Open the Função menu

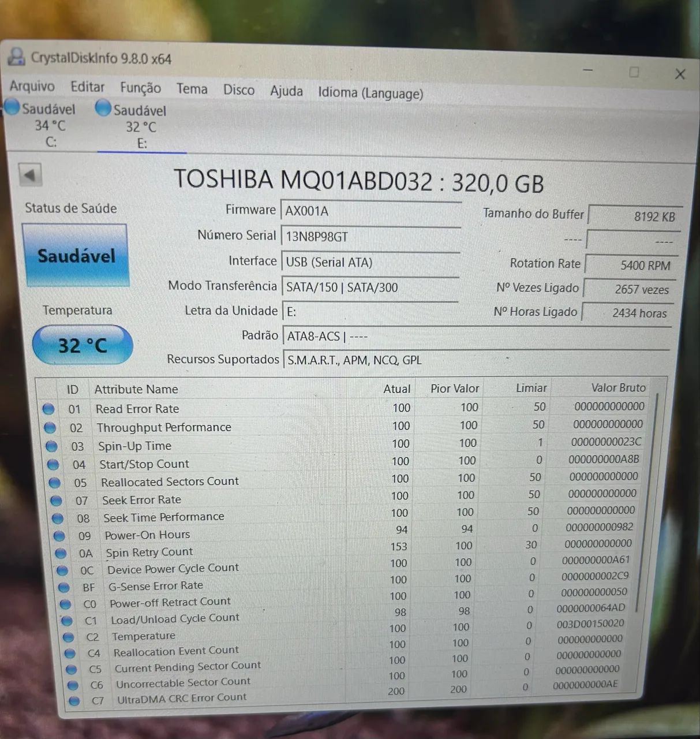(x=140, y=88)
